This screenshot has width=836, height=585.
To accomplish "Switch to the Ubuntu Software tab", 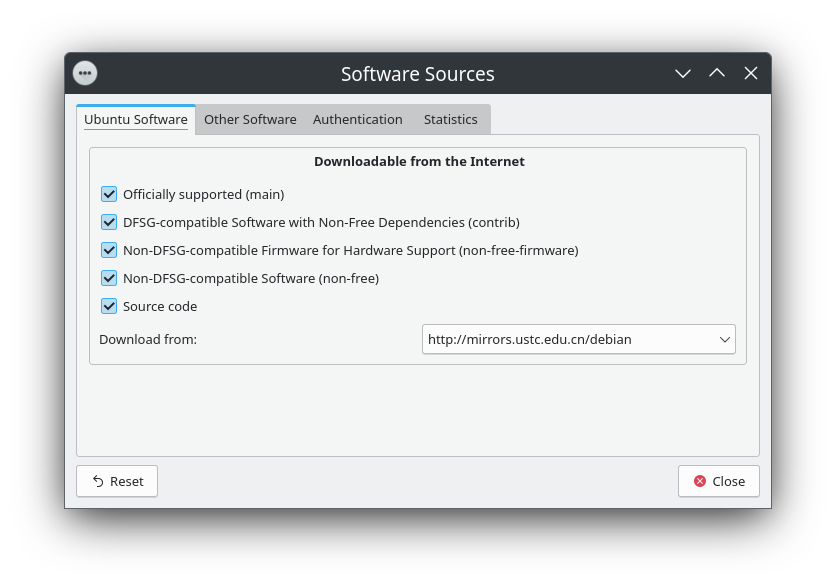I will 136,119.
